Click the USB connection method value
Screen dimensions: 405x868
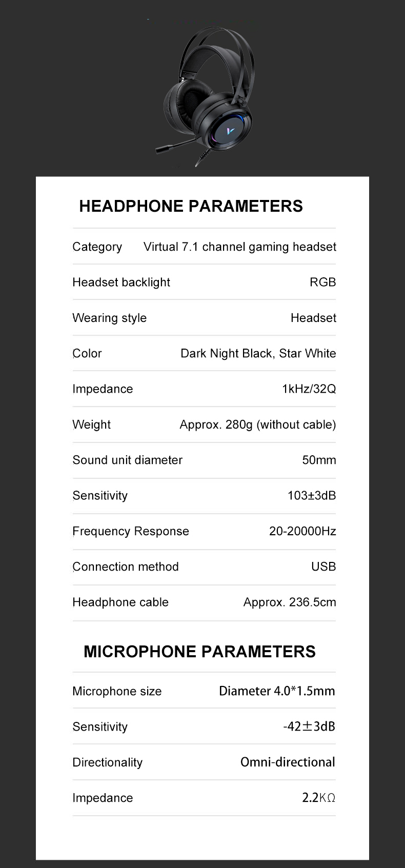click(x=323, y=567)
